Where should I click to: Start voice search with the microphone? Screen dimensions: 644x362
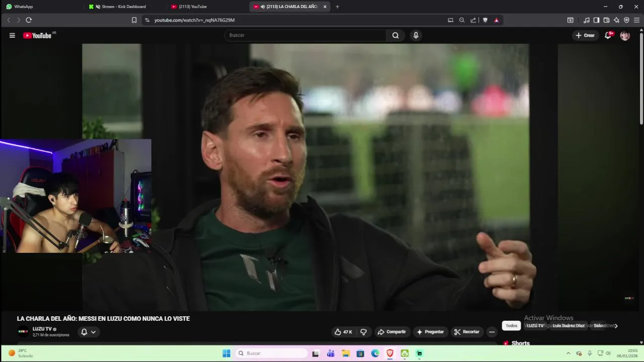point(416,35)
